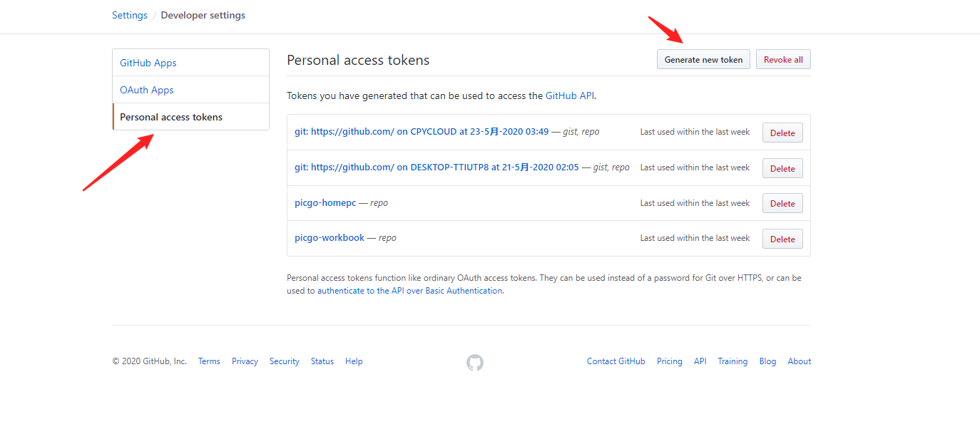980x439 pixels.
Task: Delete the picgo-workbook token
Action: pyautogui.click(x=782, y=239)
